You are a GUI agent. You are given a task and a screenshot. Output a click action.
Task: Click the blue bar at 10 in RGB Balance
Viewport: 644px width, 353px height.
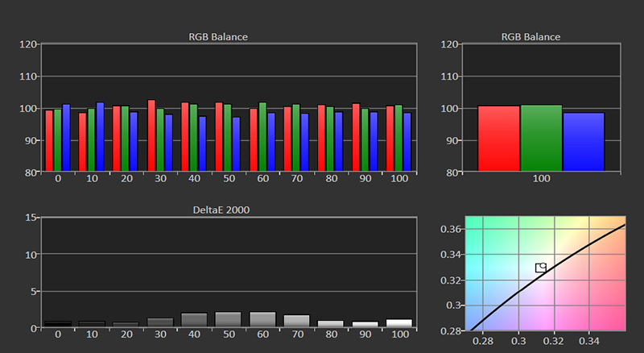tap(100, 136)
